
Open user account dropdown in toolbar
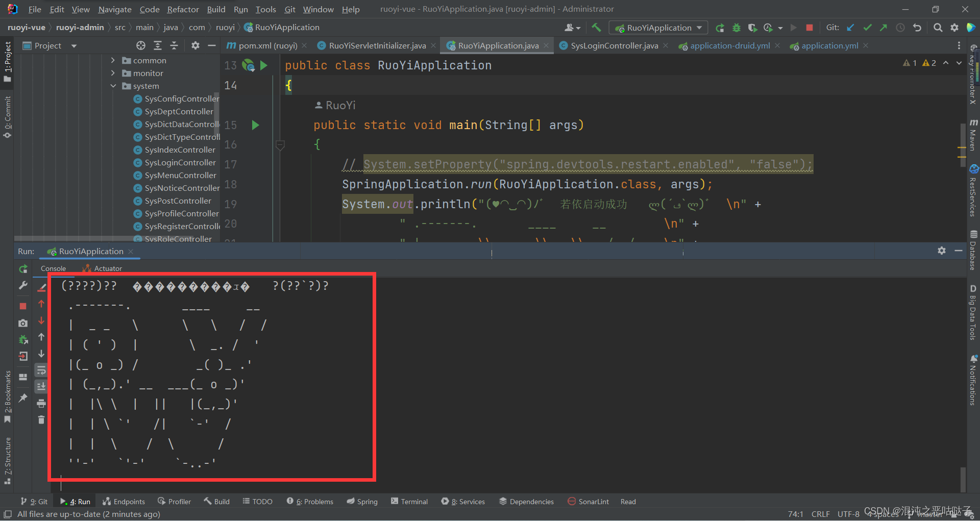tap(572, 28)
